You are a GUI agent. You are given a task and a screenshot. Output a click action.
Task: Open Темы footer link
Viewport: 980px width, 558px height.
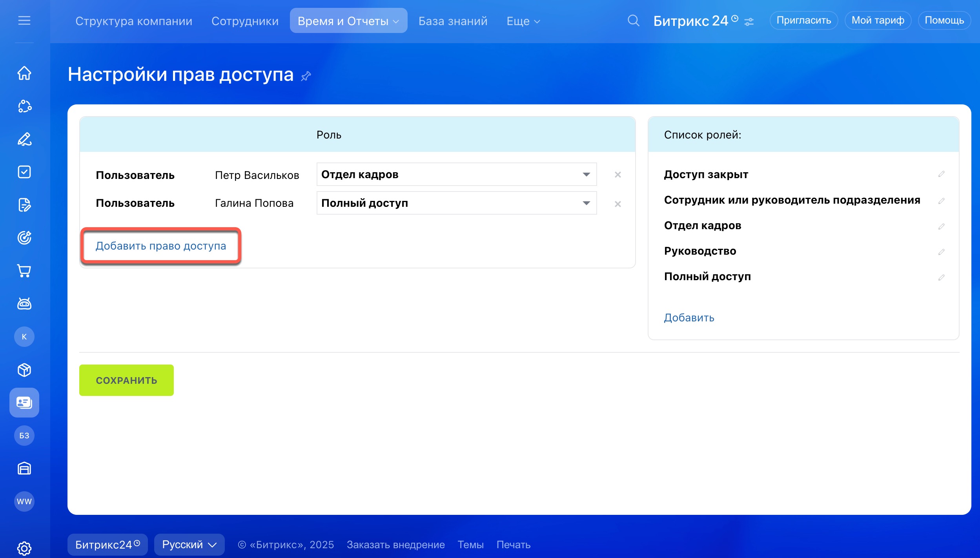pos(470,545)
